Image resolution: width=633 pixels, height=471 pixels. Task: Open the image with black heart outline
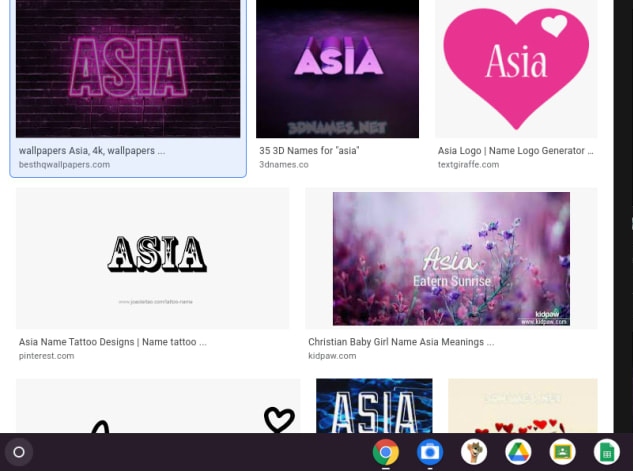158,406
